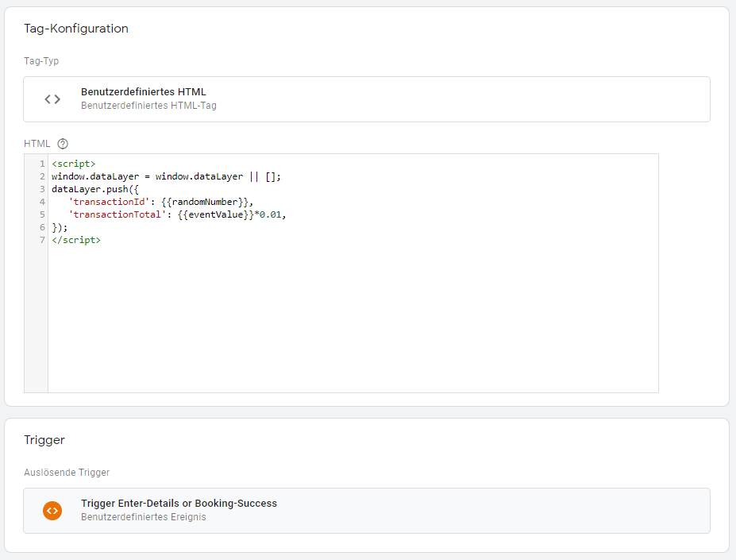The width and height of the screenshot is (736, 560).
Task: Click the 'transactionTotal' code line
Action: pos(177,214)
